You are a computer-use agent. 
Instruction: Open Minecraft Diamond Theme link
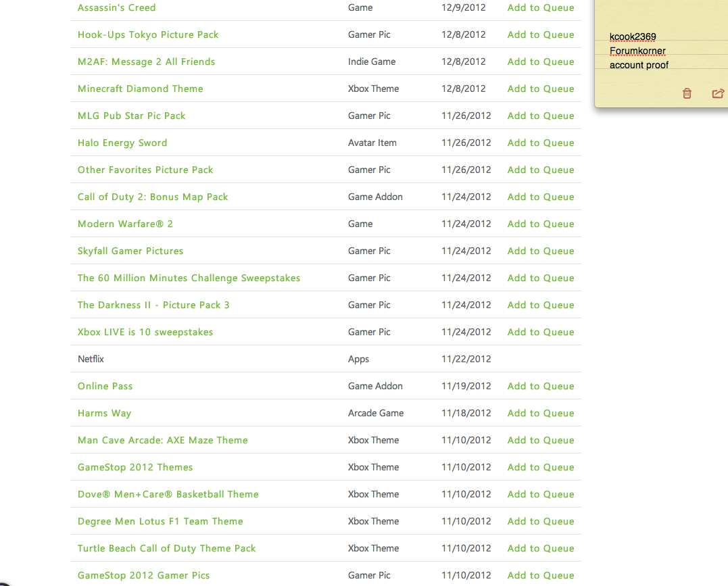(x=140, y=89)
